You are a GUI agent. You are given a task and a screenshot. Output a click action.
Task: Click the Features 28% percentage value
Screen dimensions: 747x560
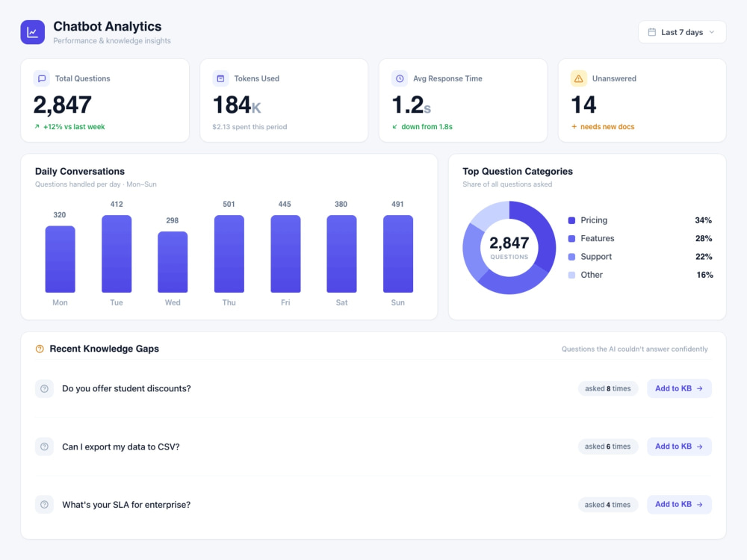coord(704,239)
